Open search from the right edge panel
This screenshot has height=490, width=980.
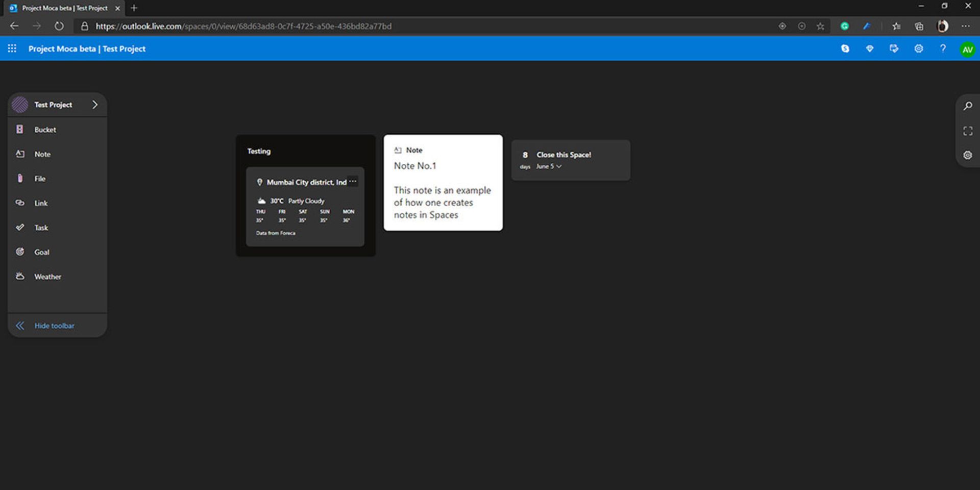[x=967, y=106]
